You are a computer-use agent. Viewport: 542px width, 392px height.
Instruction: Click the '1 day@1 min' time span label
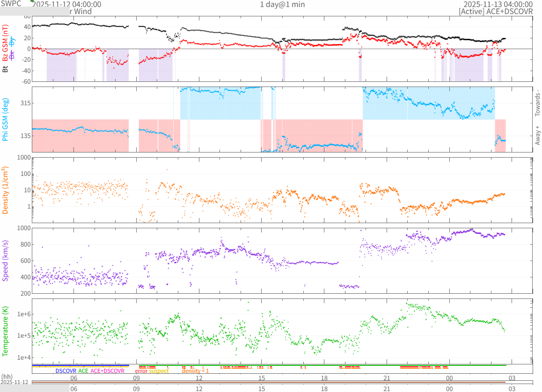[282, 4]
